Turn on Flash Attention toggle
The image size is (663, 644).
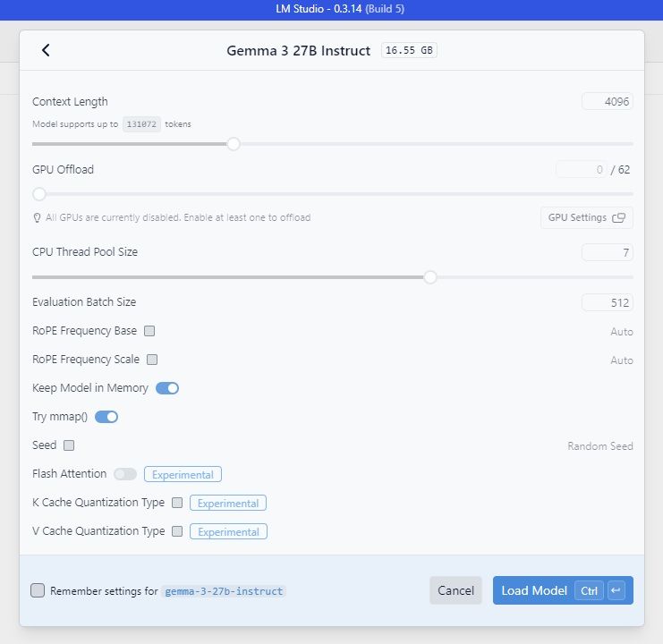pyautogui.click(x=125, y=474)
